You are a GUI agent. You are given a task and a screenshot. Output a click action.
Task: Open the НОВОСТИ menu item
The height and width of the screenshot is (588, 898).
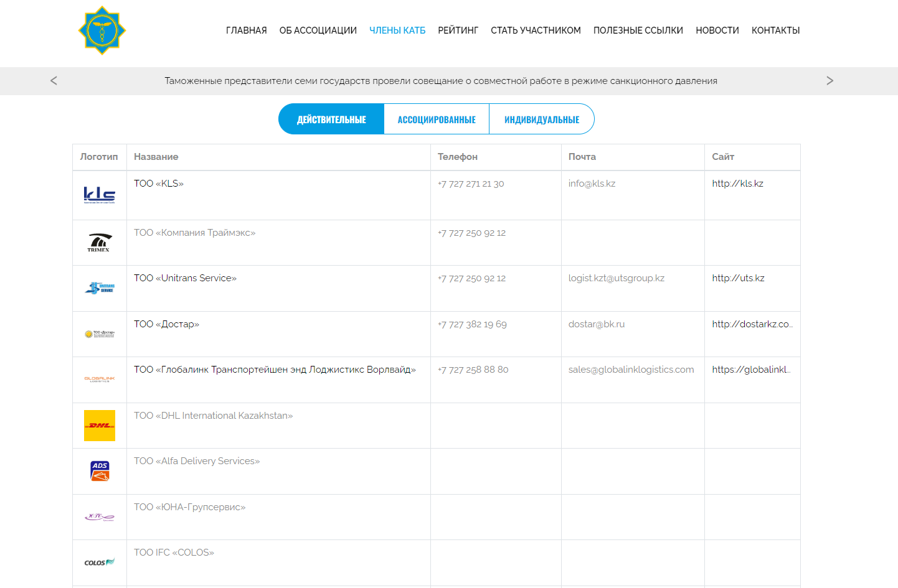click(x=717, y=30)
